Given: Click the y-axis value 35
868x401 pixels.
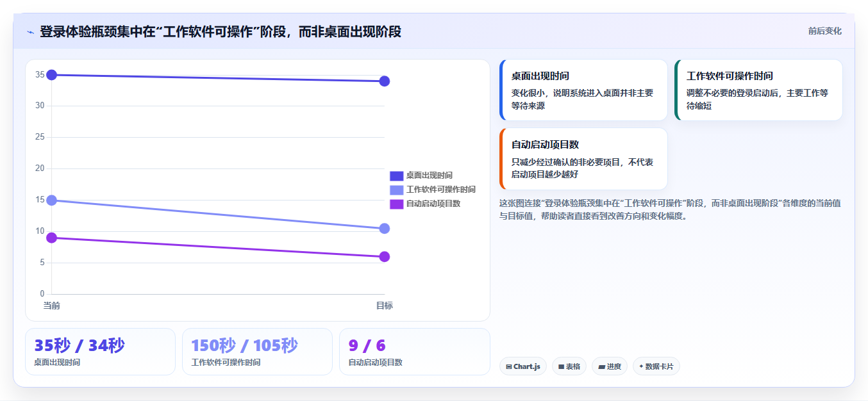Looking at the screenshot, I should click(40, 75).
